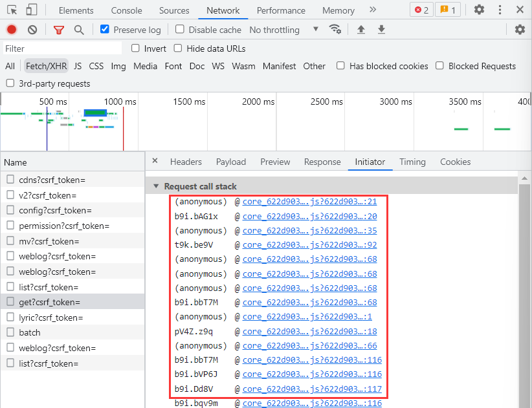The height and width of the screenshot is (408, 532).
Task: Select the JS resource type filter
Action: click(x=78, y=66)
